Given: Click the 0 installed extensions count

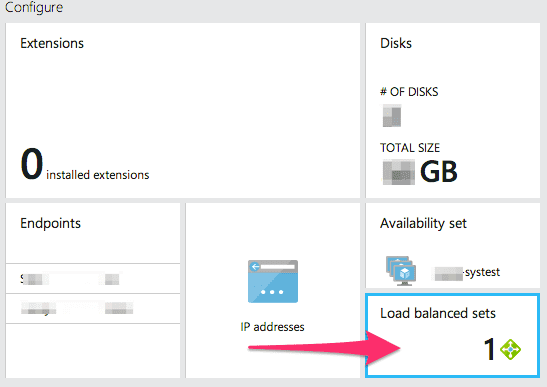Looking at the screenshot, I should [85, 164].
